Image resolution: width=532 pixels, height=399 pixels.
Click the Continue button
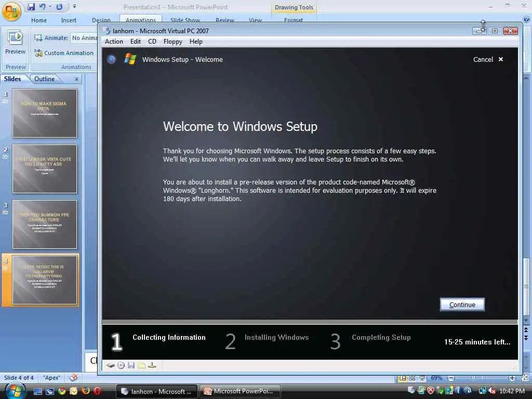462,304
